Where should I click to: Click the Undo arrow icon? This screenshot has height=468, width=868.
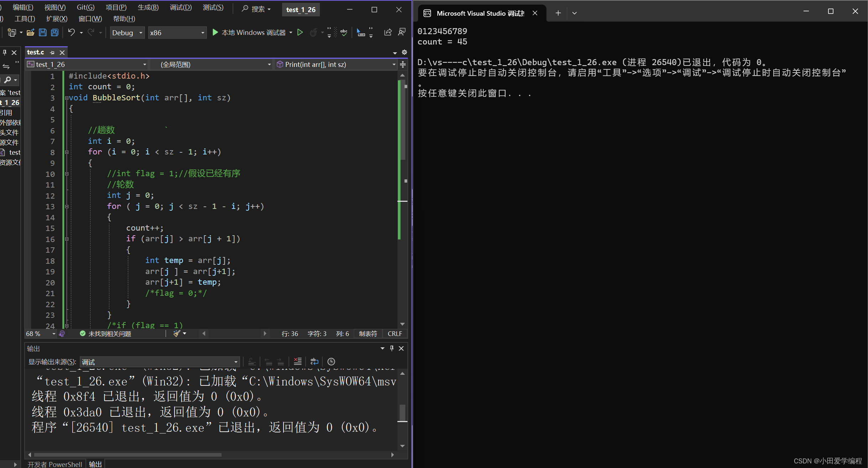pos(71,33)
